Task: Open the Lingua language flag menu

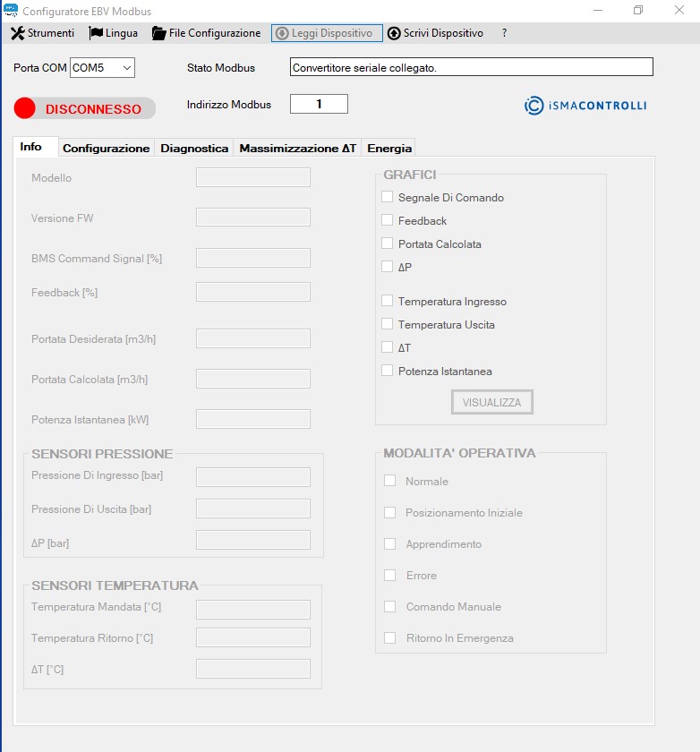Action: coord(114,33)
